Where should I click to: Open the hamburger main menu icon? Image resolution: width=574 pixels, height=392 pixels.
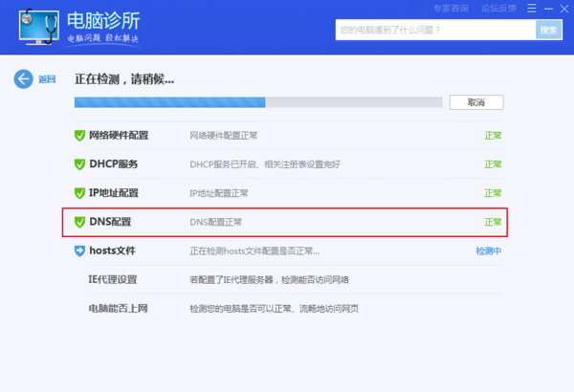tap(533, 8)
